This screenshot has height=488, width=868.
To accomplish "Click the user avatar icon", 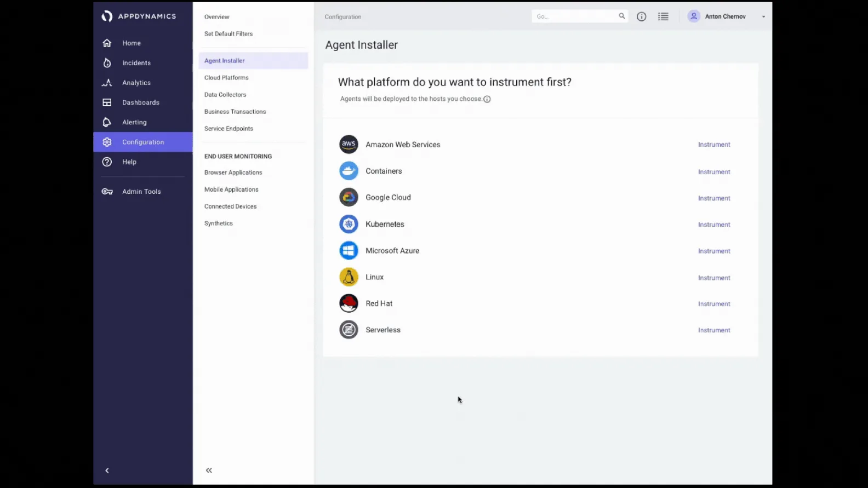I will 694,16.
